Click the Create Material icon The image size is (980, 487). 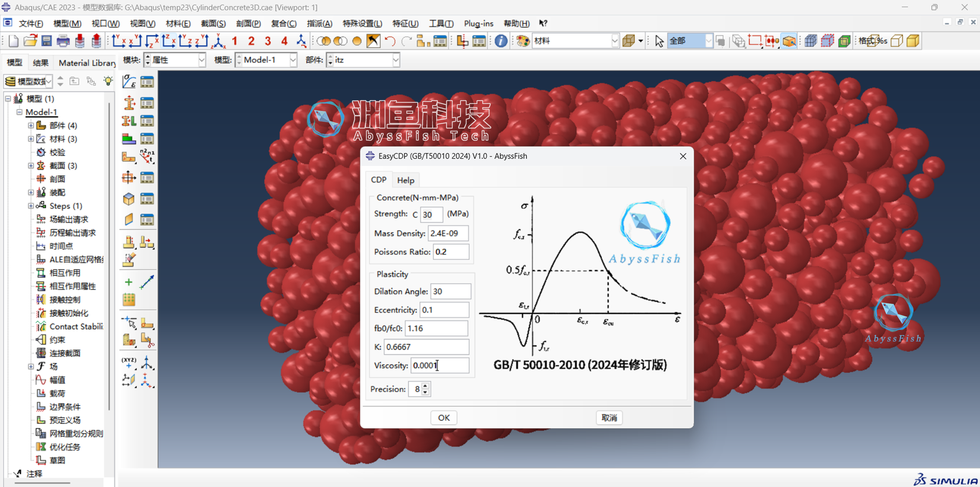pyautogui.click(x=129, y=82)
